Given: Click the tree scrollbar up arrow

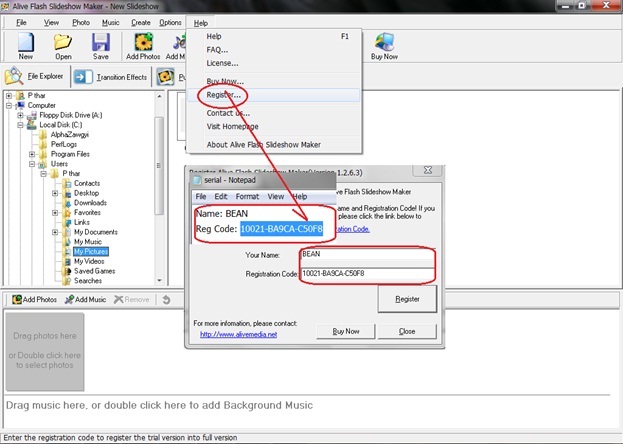Looking at the screenshot, I should pos(159,96).
